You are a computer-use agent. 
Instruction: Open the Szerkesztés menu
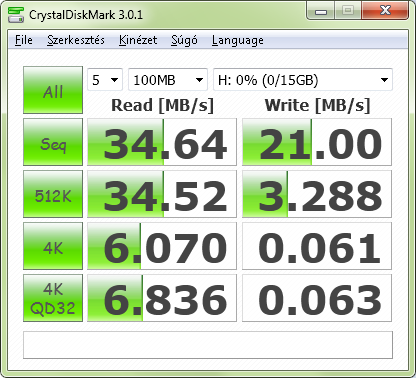point(76,40)
